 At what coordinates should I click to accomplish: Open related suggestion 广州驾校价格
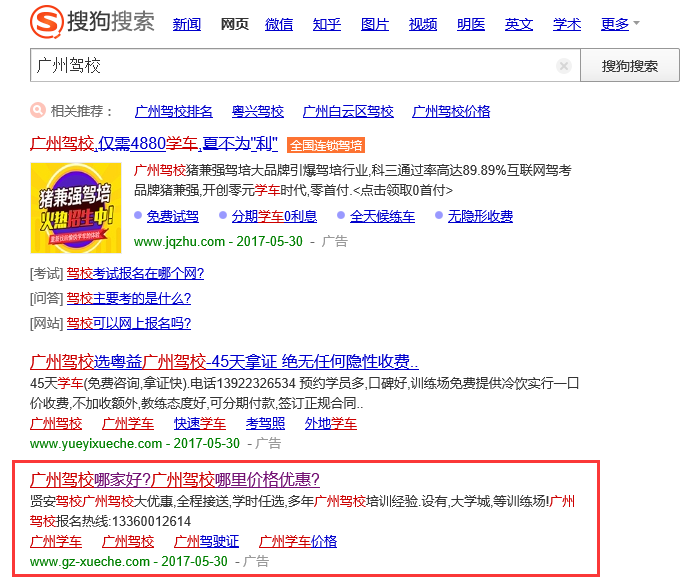[451, 111]
